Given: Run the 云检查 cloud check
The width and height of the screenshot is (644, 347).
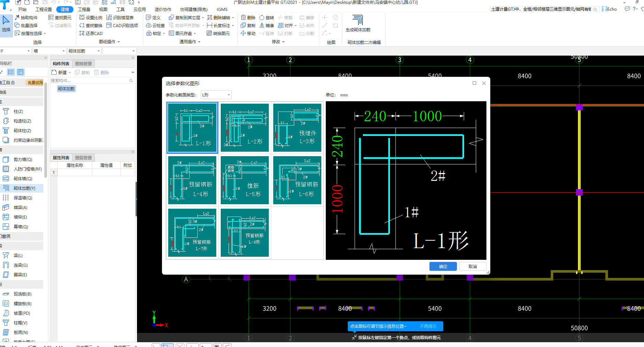Looking at the screenshot, I should point(156,25).
